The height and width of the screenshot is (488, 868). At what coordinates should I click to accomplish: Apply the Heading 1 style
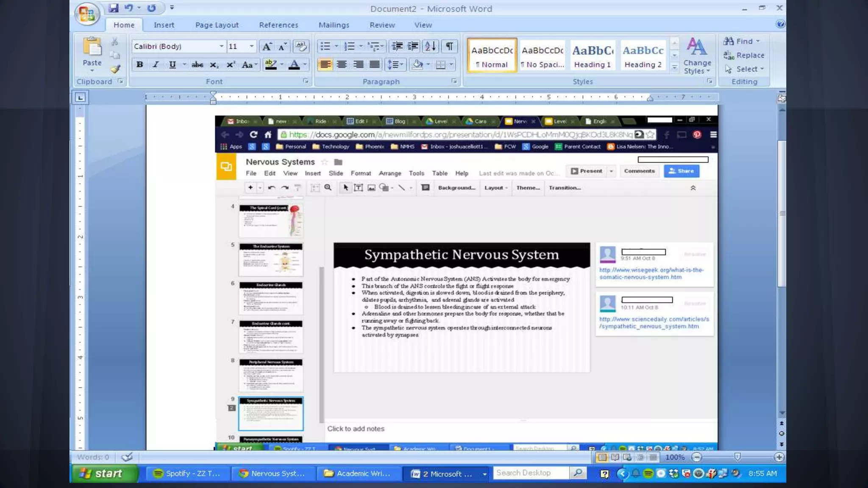pyautogui.click(x=592, y=55)
